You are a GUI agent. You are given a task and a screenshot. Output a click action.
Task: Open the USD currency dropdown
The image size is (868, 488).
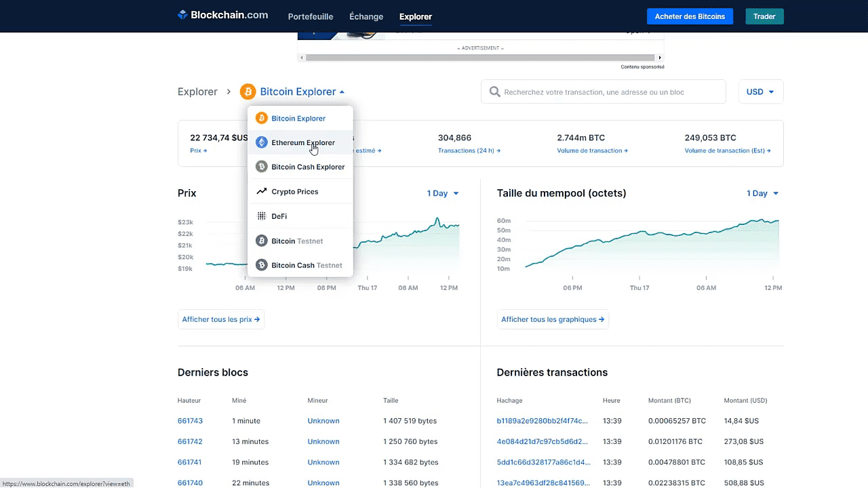click(761, 91)
